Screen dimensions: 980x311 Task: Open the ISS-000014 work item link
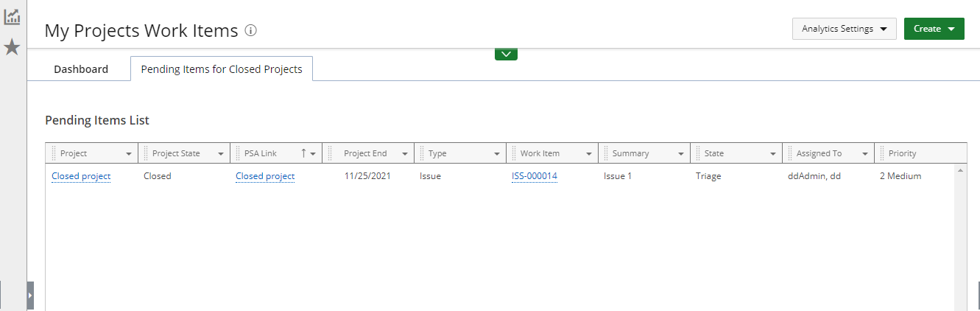tap(535, 176)
